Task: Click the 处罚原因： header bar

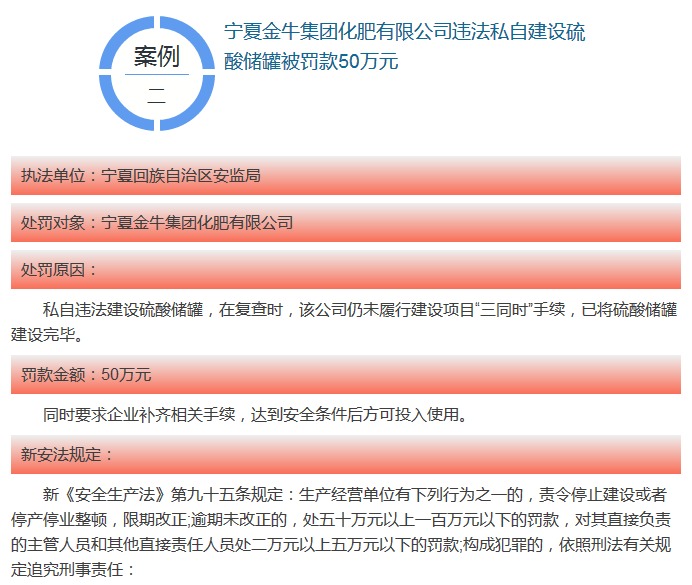Action: [x=346, y=270]
